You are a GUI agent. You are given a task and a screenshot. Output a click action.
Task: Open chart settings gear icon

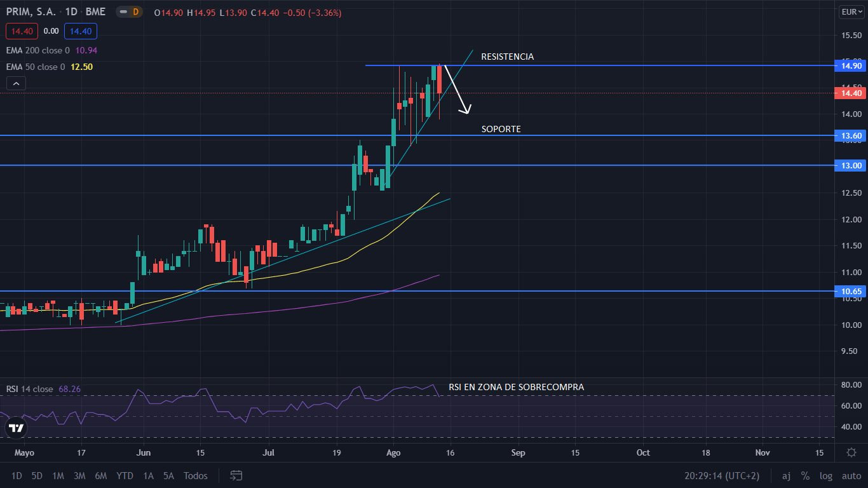point(851,452)
